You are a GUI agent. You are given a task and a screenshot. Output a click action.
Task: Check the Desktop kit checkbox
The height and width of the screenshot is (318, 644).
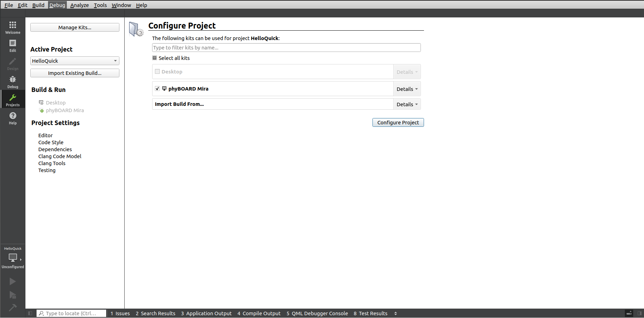click(157, 71)
